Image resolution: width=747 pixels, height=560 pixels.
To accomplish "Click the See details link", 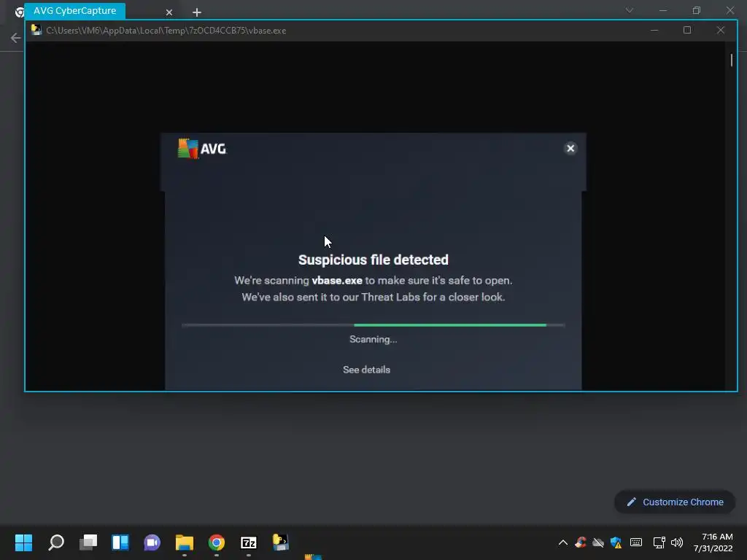I will [x=366, y=370].
